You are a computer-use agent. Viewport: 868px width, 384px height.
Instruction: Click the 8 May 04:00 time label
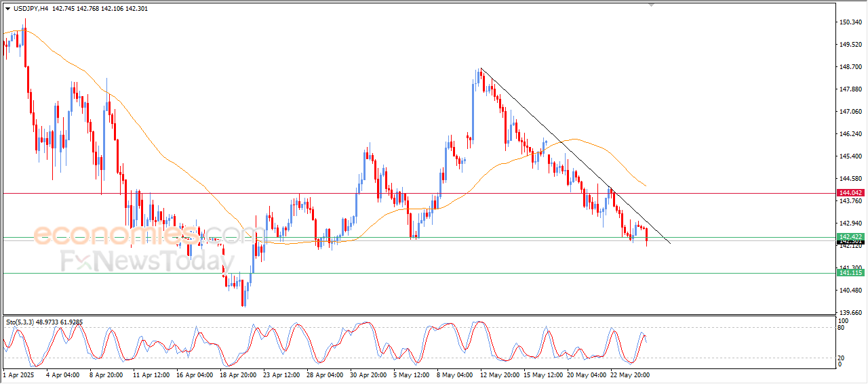454,375
